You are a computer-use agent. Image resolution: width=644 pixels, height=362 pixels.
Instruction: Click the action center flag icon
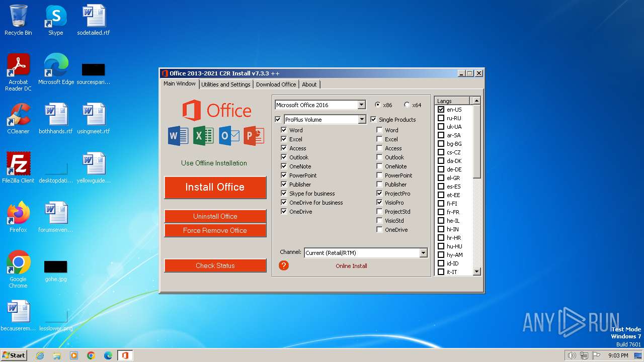click(596, 355)
